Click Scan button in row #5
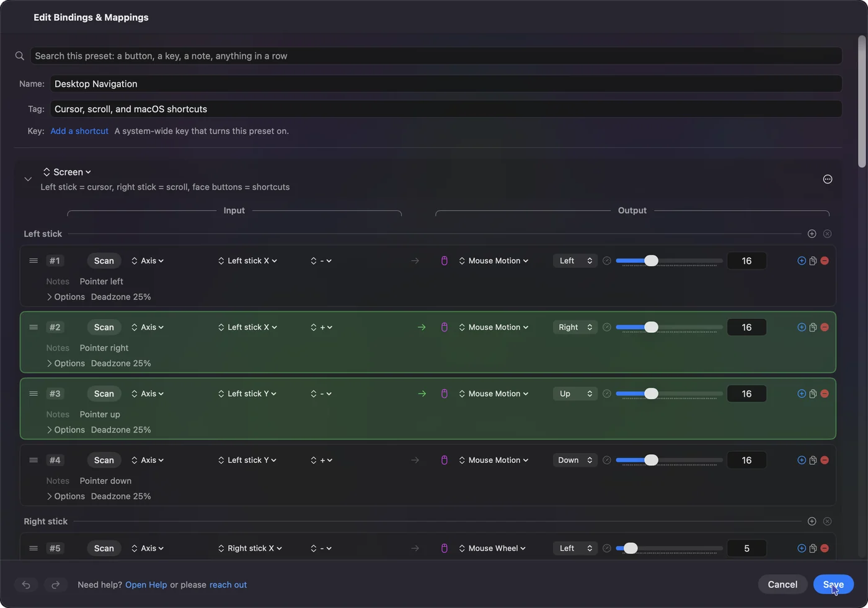Viewport: 868px width, 608px height. (x=104, y=549)
